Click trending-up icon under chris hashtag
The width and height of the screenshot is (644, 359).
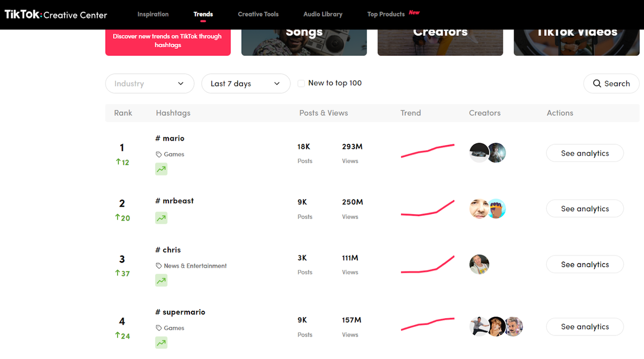pyautogui.click(x=161, y=280)
